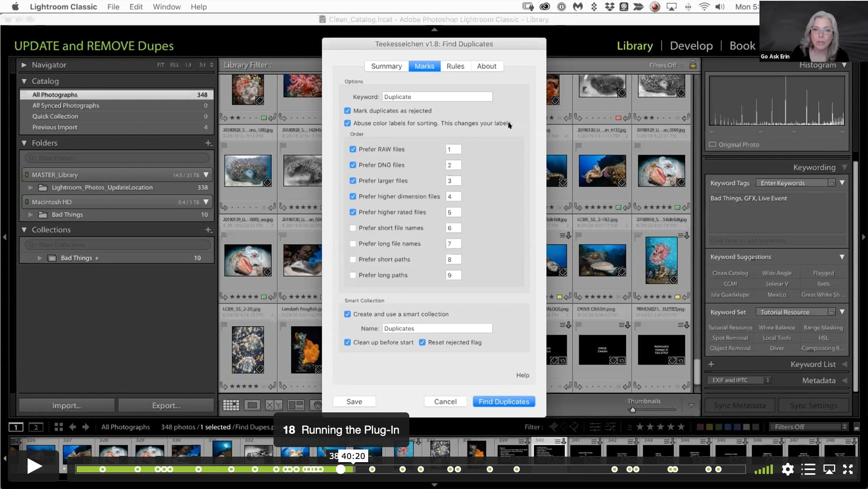This screenshot has height=489, width=868.
Task: Open Compare view with the XY icon
Action: coord(274,405)
